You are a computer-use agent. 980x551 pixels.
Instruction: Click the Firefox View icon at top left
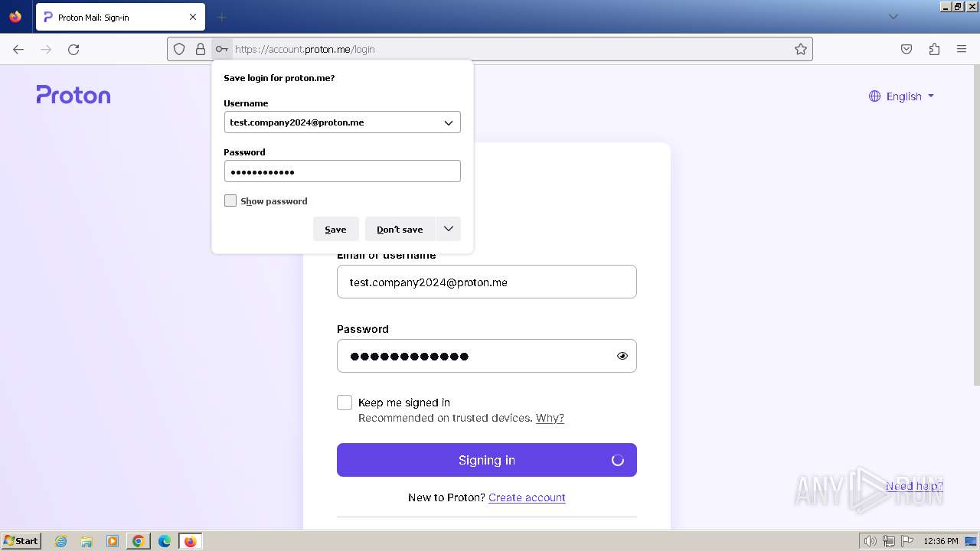pyautogui.click(x=15, y=17)
